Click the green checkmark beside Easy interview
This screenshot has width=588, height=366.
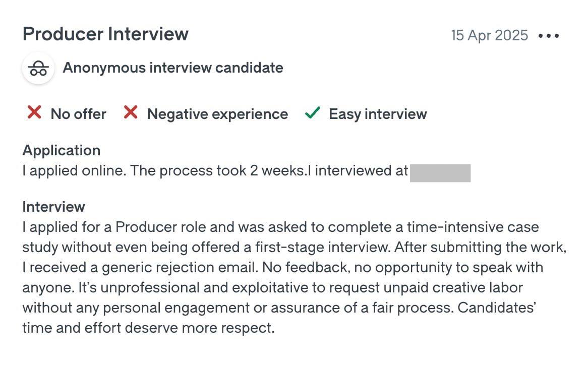[313, 113]
